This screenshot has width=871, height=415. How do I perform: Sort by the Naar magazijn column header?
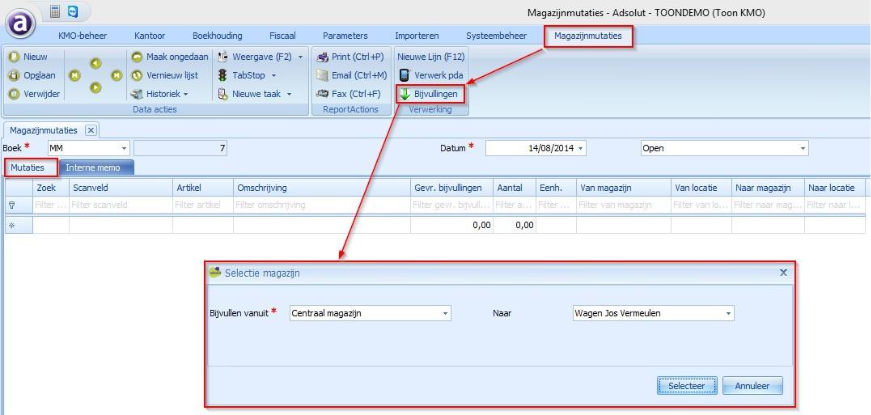point(768,188)
